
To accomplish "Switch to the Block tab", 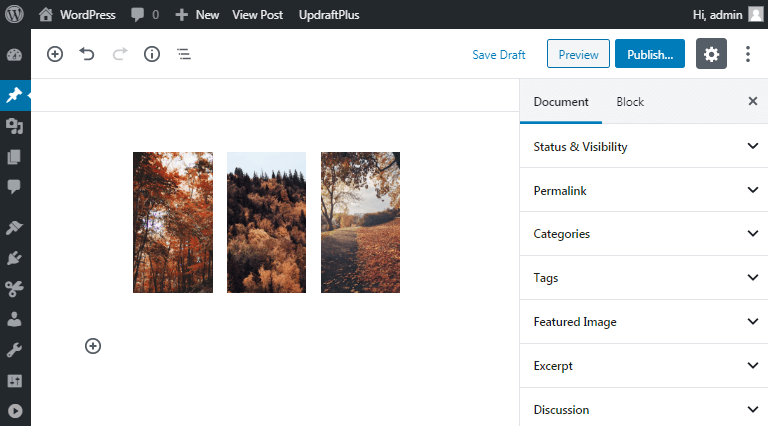I will [x=630, y=102].
